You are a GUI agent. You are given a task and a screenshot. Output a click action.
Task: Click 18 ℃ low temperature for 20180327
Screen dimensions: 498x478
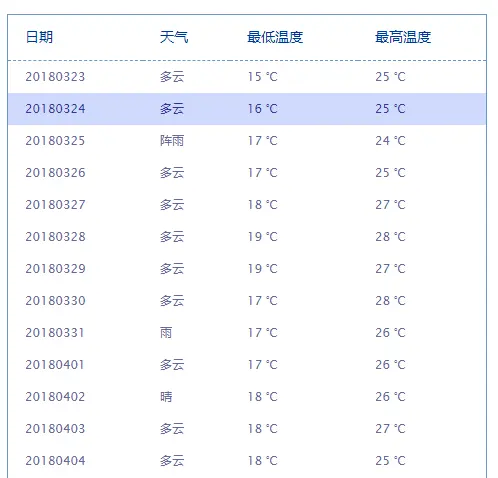(x=262, y=205)
